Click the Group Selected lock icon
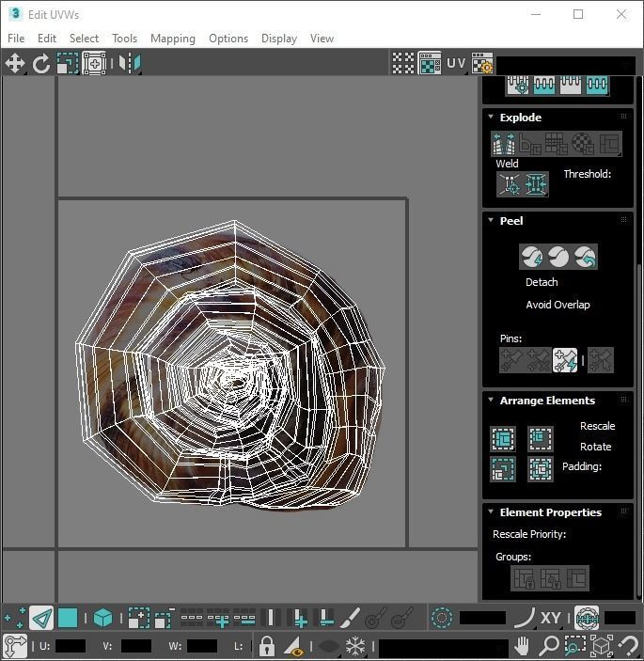644x661 pixels. point(524,578)
